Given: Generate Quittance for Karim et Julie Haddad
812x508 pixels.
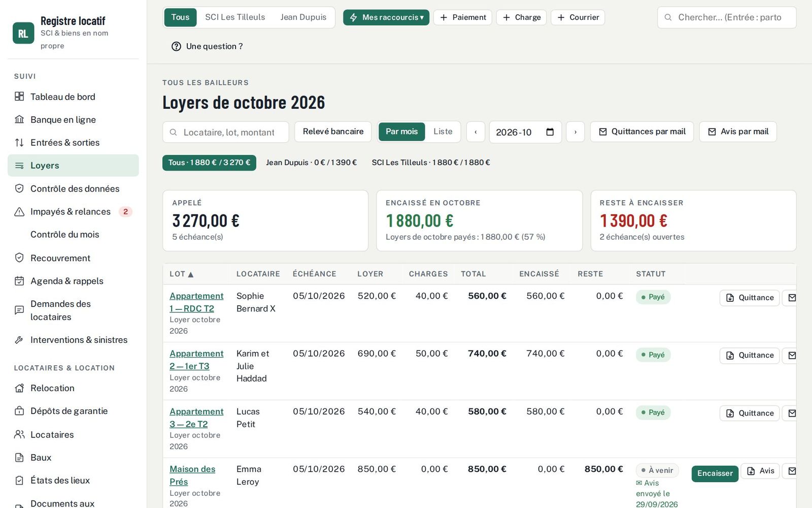Looking at the screenshot, I should tap(750, 355).
